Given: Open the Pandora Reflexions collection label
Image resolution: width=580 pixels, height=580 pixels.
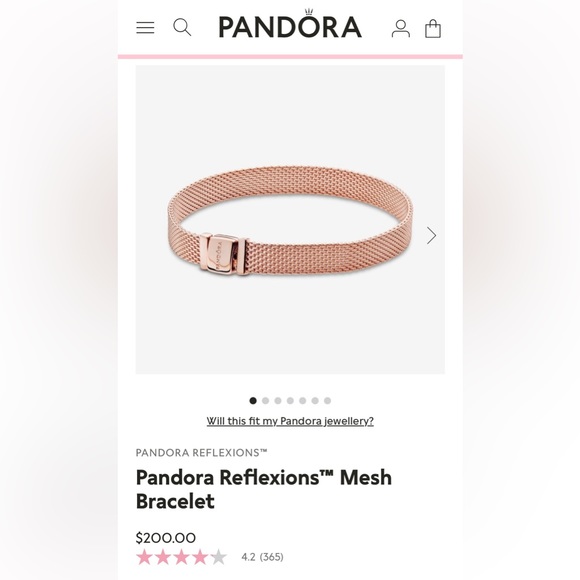Looking at the screenshot, I should coord(201,453).
